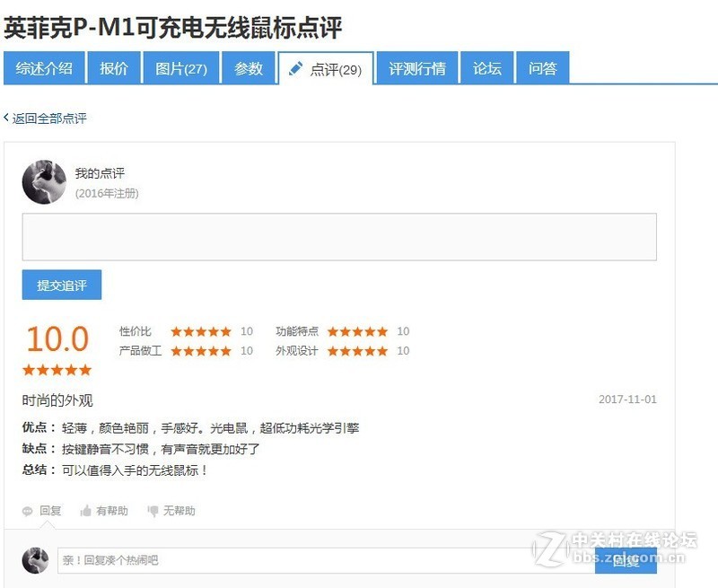Click the overall star rating under 10.0

pyautogui.click(x=57, y=370)
